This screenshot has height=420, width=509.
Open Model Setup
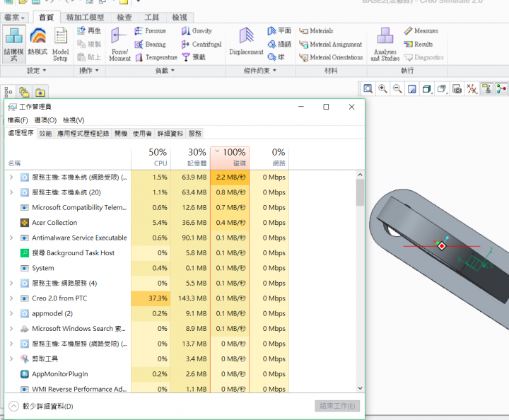pos(60,44)
